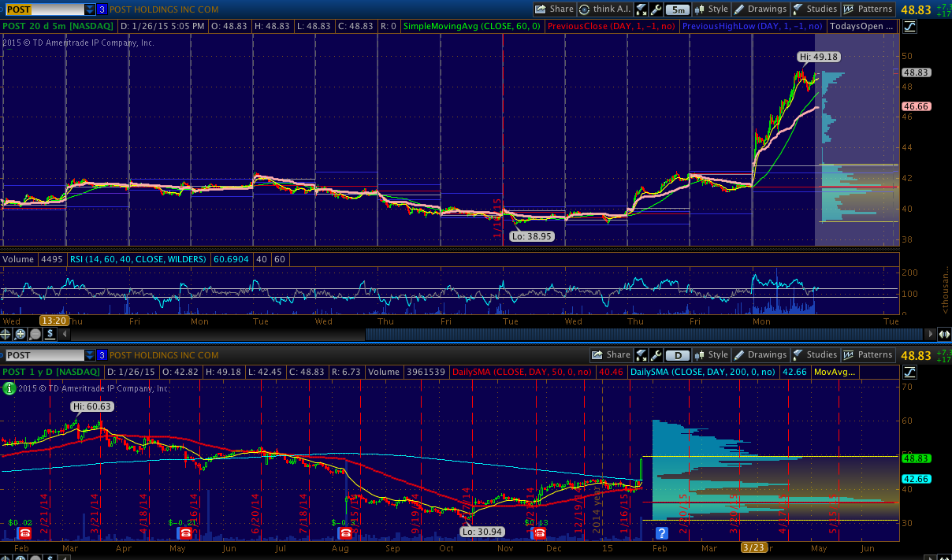Toggle the scale curve button on lower chart
The height and width of the screenshot is (560, 952).
click(910, 372)
